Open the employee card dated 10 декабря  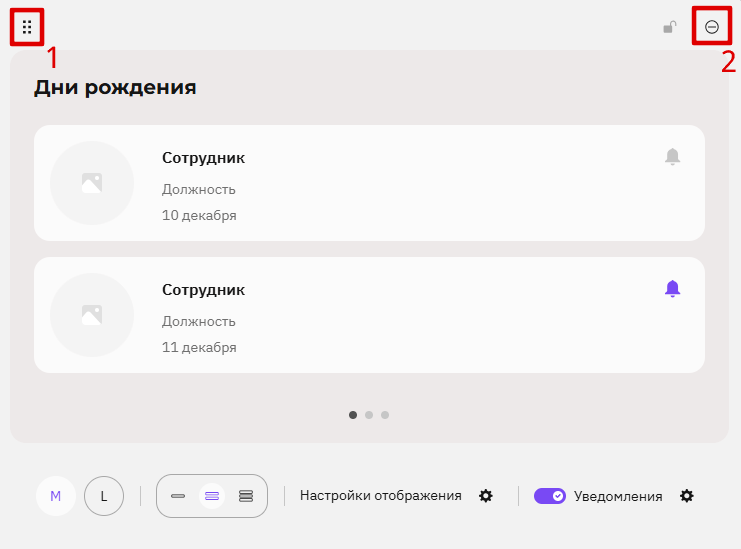click(370, 183)
